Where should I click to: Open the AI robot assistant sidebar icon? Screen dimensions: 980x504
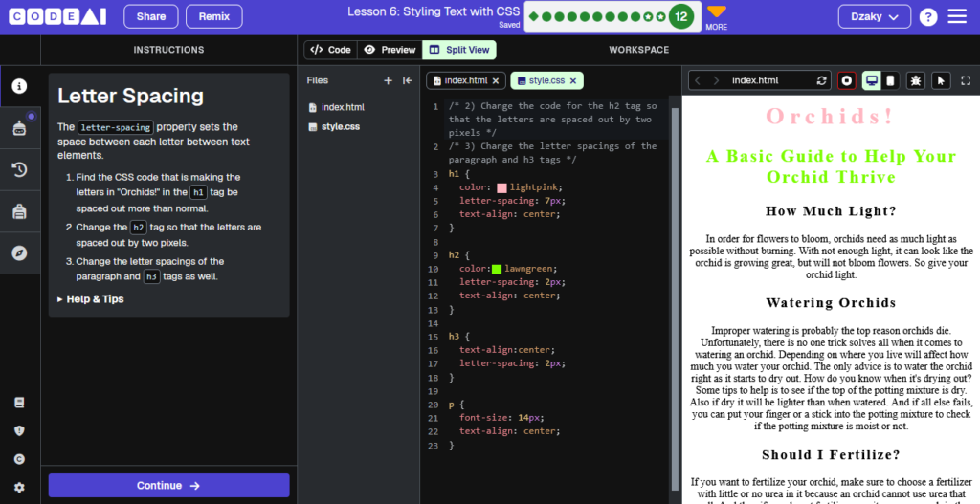[x=19, y=128]
